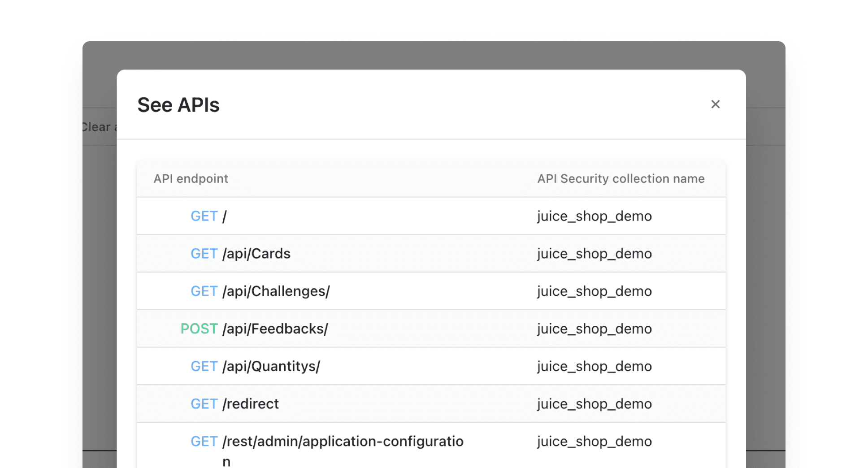The width and height of the screenshot is (868, 468).
Task: Select the GET badge on application-configuration endpoint
Action: (204, 441)
